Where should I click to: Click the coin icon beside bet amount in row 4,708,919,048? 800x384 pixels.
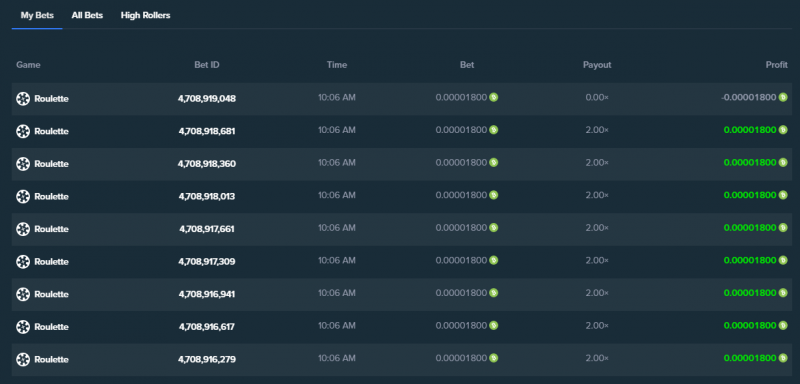coord(493,97)
